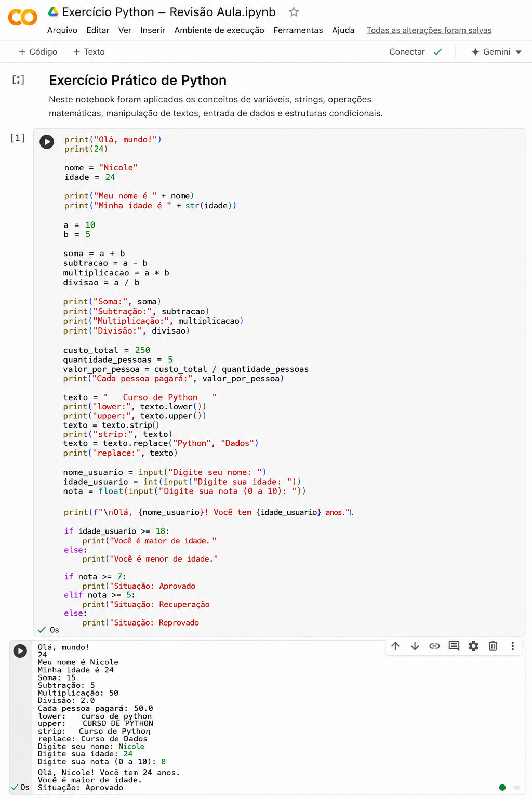
Task: Add a new code cell with + Código
Action: (x=38, y=52)
